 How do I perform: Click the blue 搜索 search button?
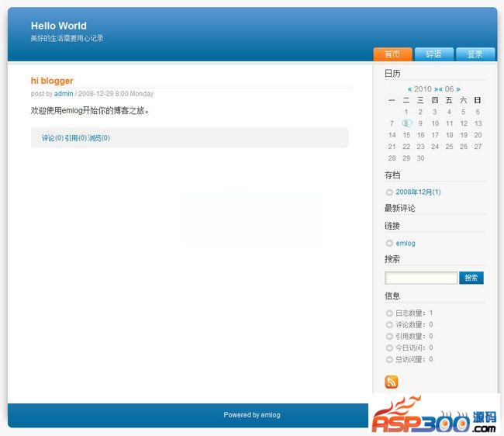click(x=471, y=278)
